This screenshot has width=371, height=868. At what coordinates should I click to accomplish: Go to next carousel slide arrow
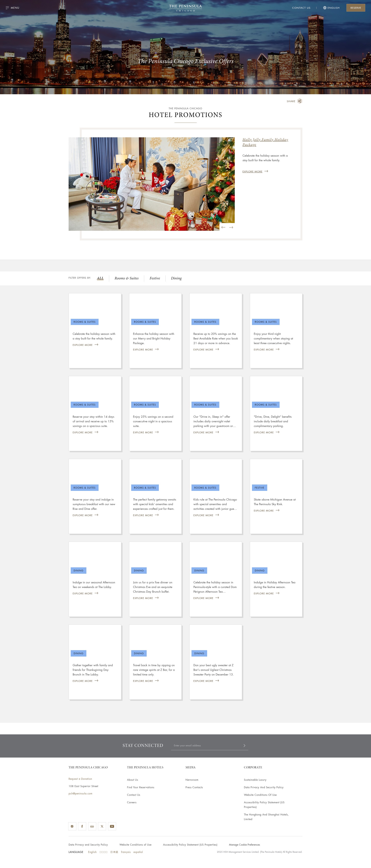231,227
